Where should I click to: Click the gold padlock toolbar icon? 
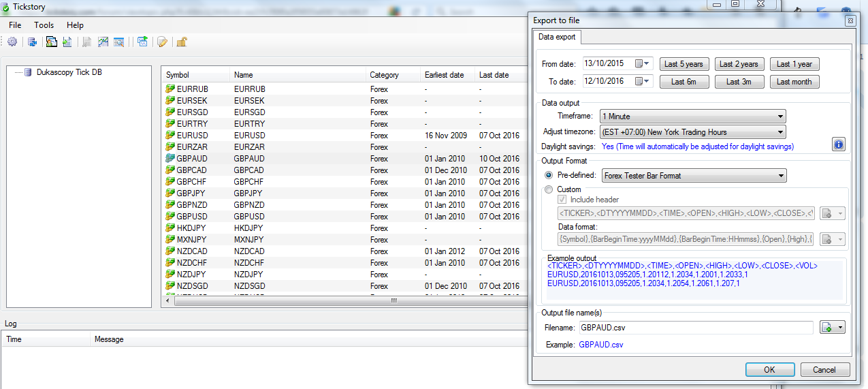coord(182,42)
